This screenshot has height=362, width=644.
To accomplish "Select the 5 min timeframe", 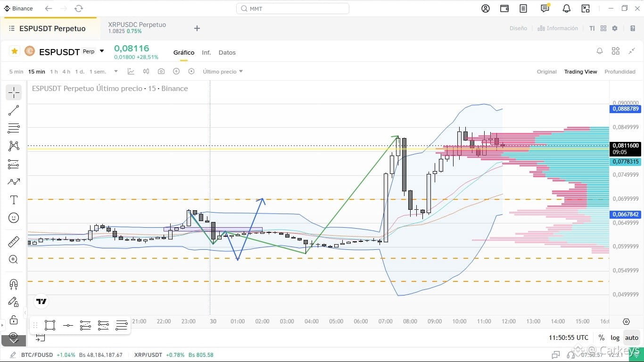I will pyautogui.click(x=16, y=72).
